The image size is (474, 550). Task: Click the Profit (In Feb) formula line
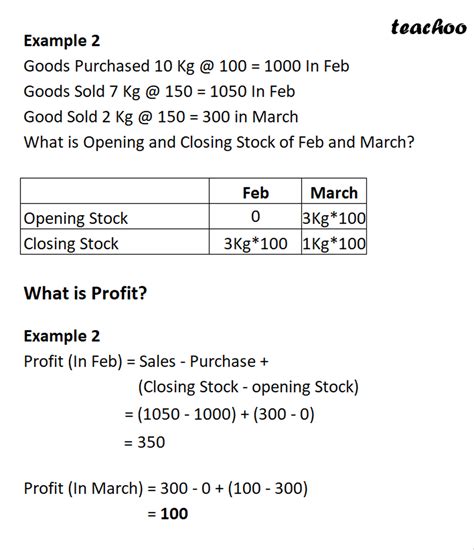[x=146, y=362]
